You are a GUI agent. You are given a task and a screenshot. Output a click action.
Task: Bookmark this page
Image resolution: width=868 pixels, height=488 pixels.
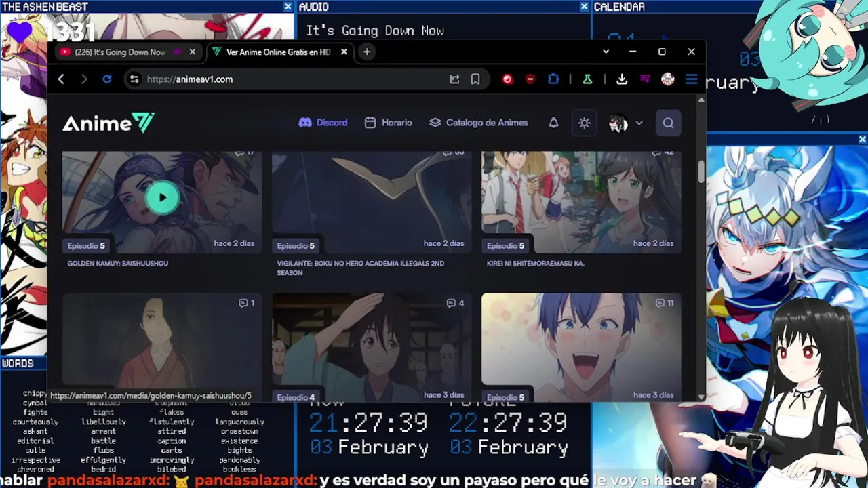tap(475, 79)
